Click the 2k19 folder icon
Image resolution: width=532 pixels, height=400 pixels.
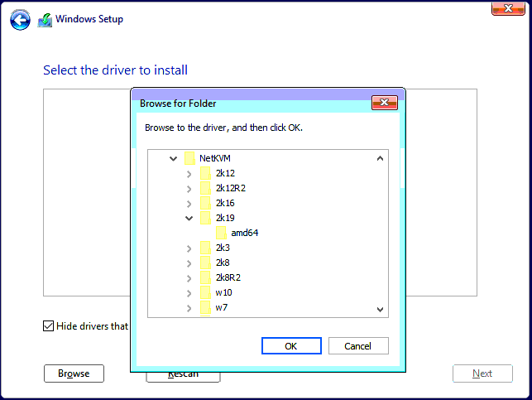[x=205, y=218]
